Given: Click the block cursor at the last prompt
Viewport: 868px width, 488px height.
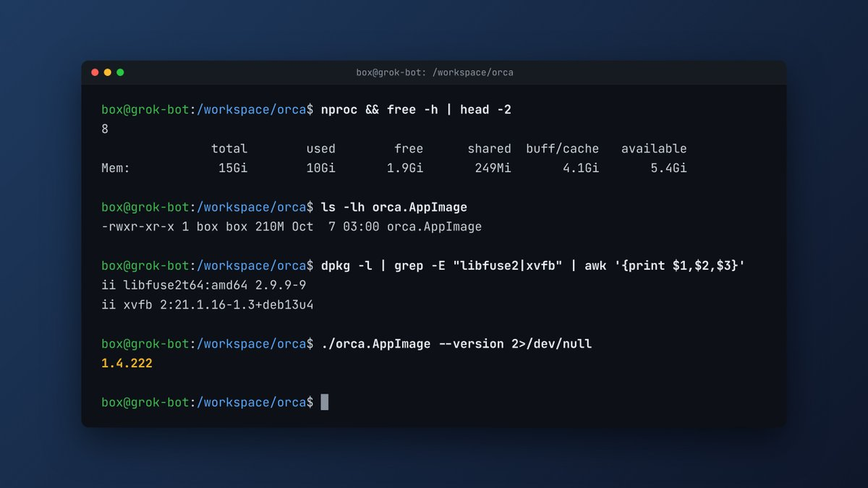Looking at the screenshot, I should click(325, 402).
